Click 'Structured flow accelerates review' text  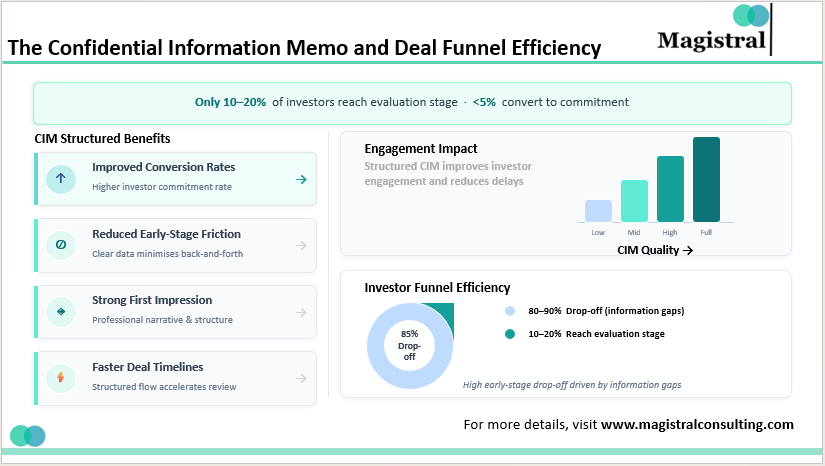click(164, 387)
